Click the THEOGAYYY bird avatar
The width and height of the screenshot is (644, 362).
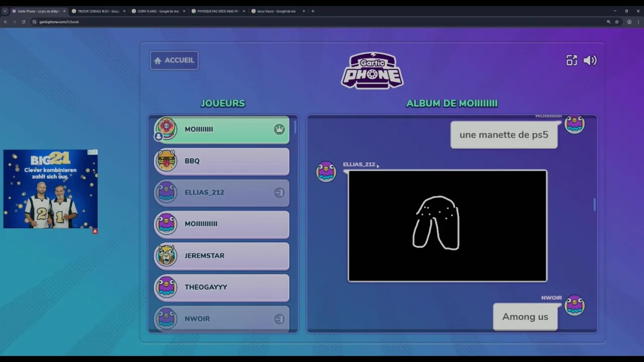[x=166, y=287]
